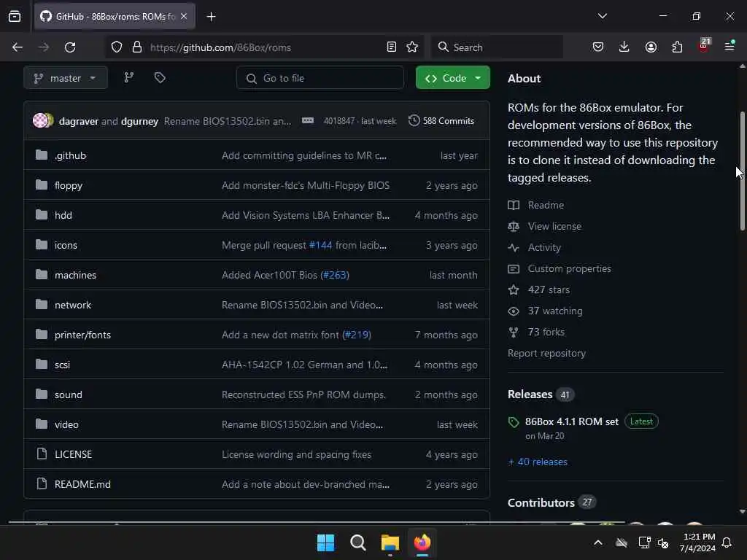Image resolution: width=747 pixels, height=560 pixels.
Task: Open the Firefox View icon
Action: click(x=15, y=16)
